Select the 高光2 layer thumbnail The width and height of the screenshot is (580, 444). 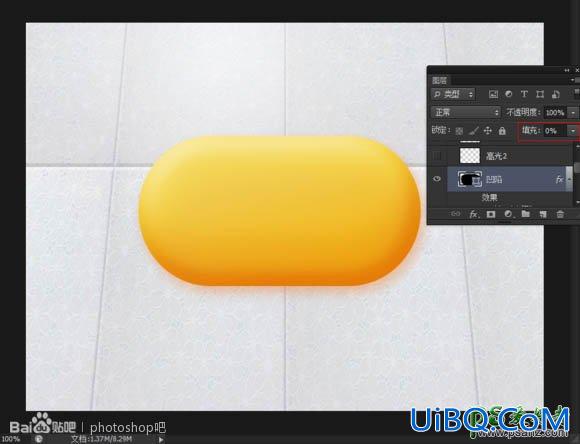tap(470, 156)
